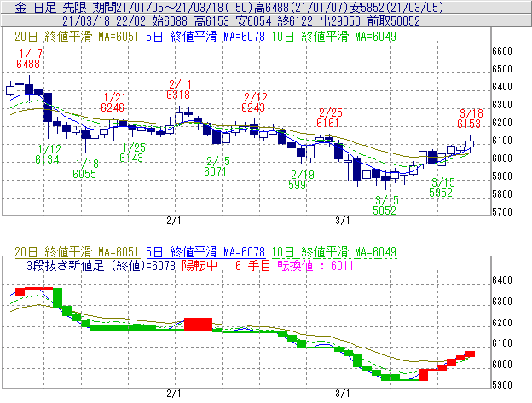This screenshot has width=532, height=403.
Task: Click the 終6122 closing price value
Action: pos(295,21)
